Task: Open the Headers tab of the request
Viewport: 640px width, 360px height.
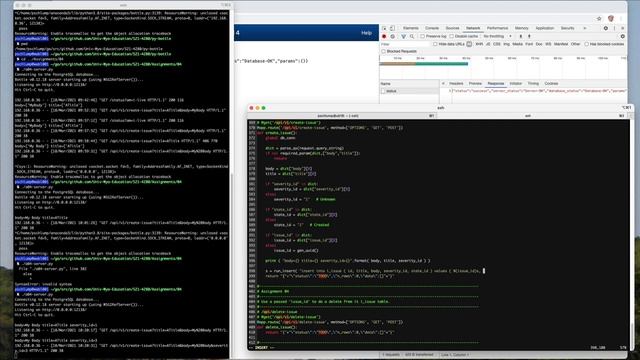Action: point(456,83)
